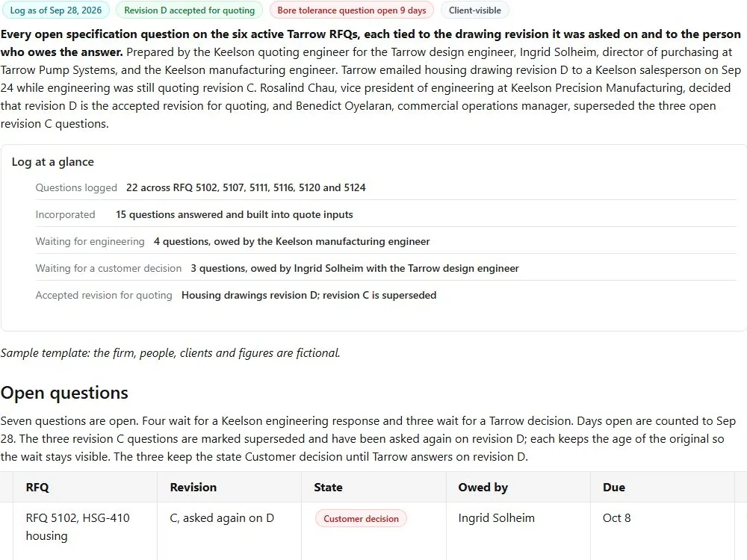Select the 'Log at a glance' heading
The height and width of the screenshot is (560, 747).
pyautogui.click(x=53, y=162)
